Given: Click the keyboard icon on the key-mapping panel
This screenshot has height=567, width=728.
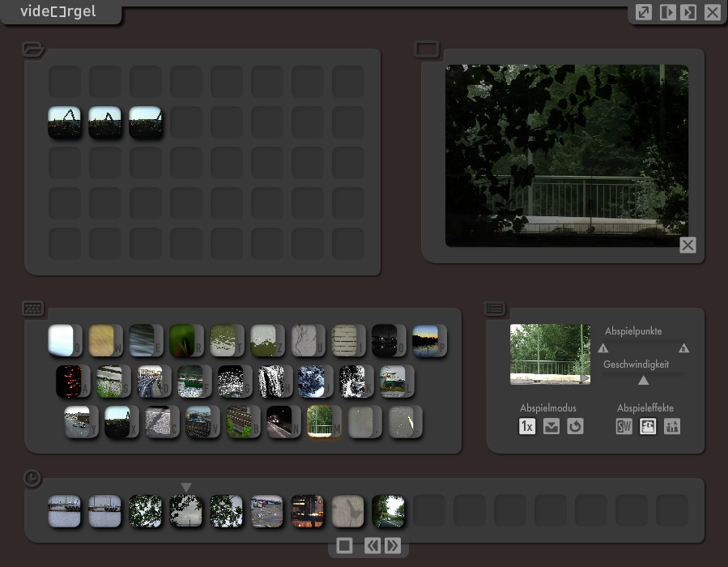Looking at the screenshot, I should (32, 308).
